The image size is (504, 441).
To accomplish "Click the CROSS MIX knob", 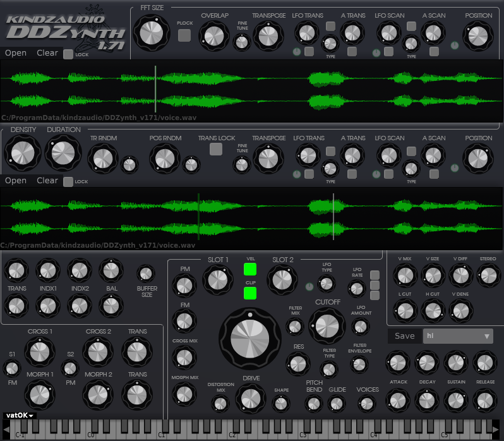I will (x=184, y=358).
